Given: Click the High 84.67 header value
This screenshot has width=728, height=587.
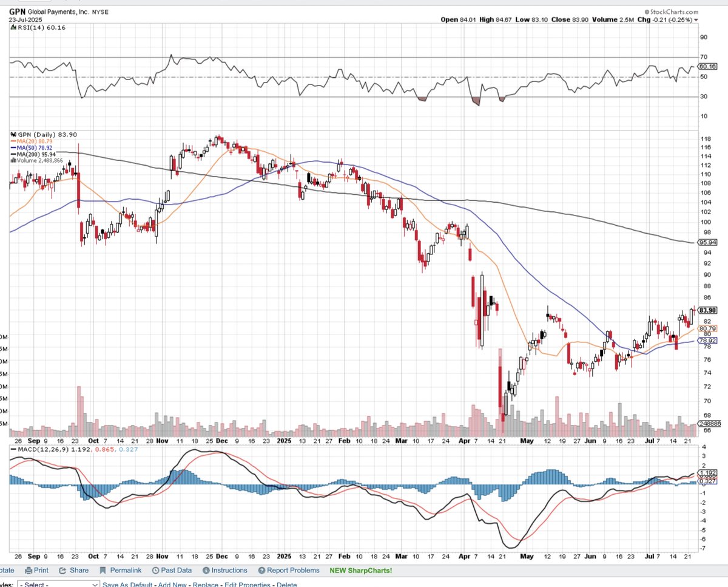Looking at the screenshot, I should tap(497, 19).
